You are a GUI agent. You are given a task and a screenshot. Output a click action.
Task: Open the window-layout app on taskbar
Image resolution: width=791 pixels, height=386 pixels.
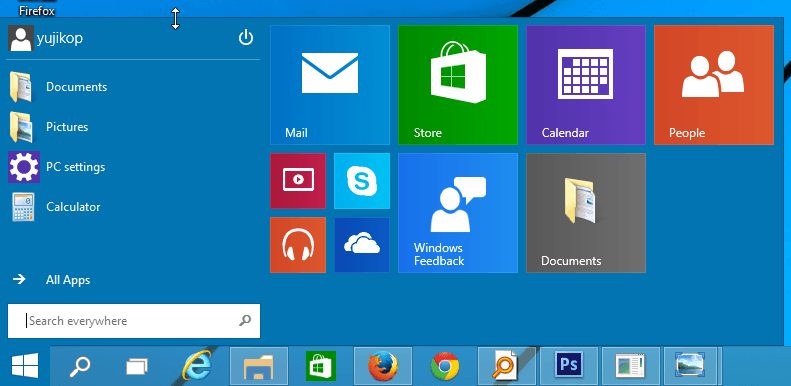631,366
